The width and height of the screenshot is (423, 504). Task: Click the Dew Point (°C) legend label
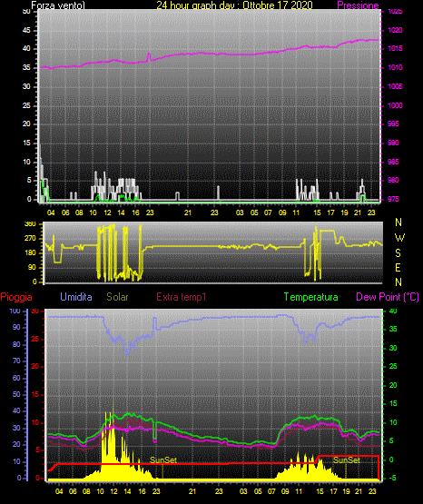(x=388, y=297)
